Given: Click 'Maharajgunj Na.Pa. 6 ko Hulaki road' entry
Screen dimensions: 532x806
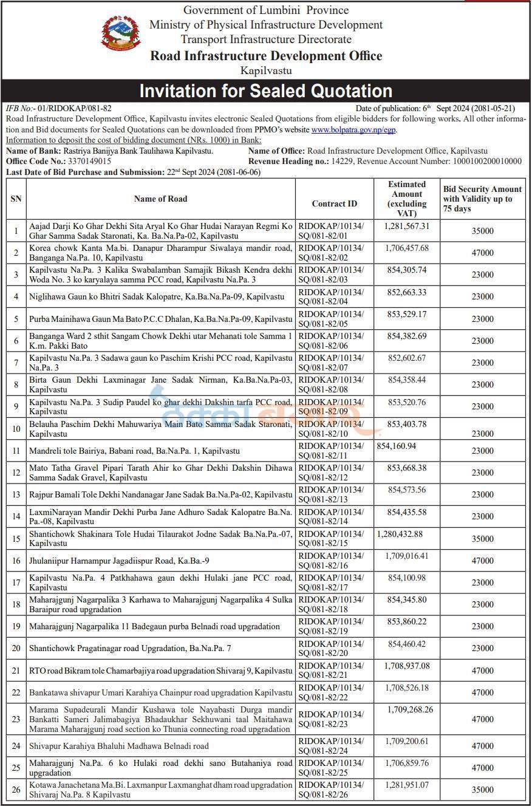Looking at the screenshot, I should point(161,768).
